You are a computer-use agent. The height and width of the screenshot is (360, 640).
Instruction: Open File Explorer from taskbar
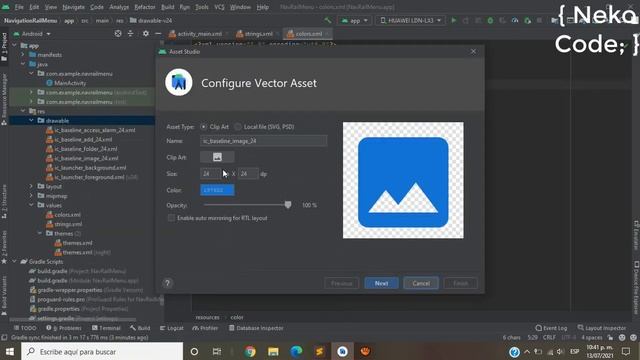tap(273, 351)
